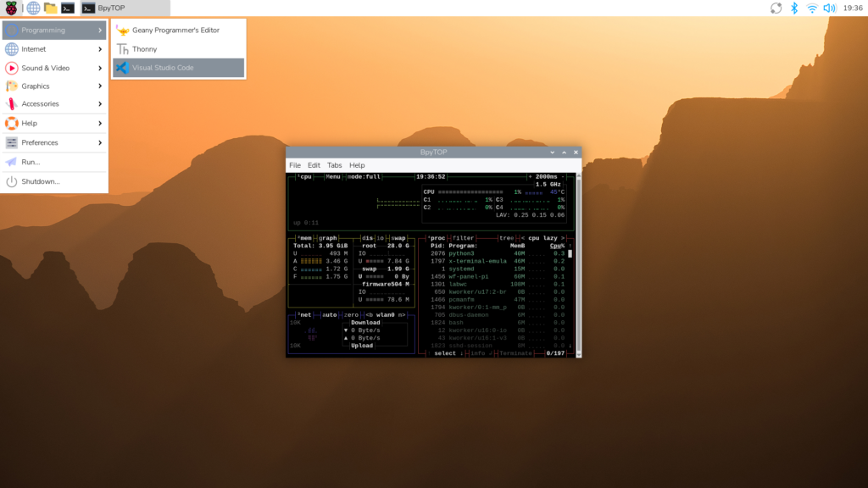868x488 pixels.
Task: Open the Programming submenu
Action: (x=54, y=30)
